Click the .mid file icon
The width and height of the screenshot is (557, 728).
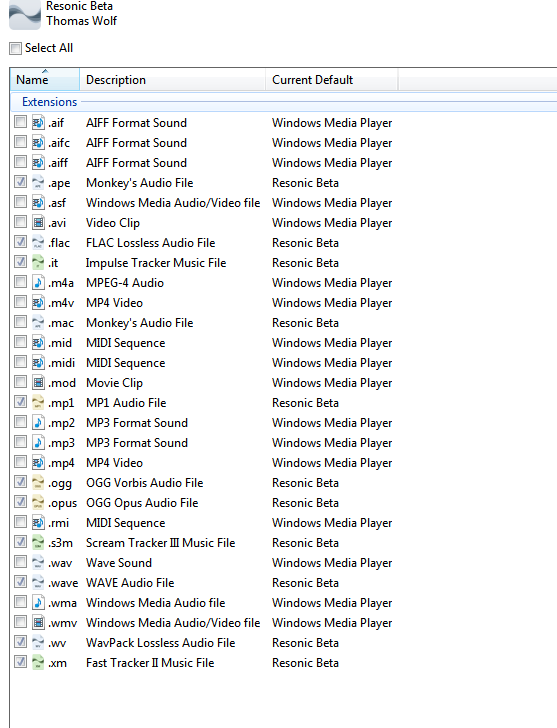[x=38, y=342]
